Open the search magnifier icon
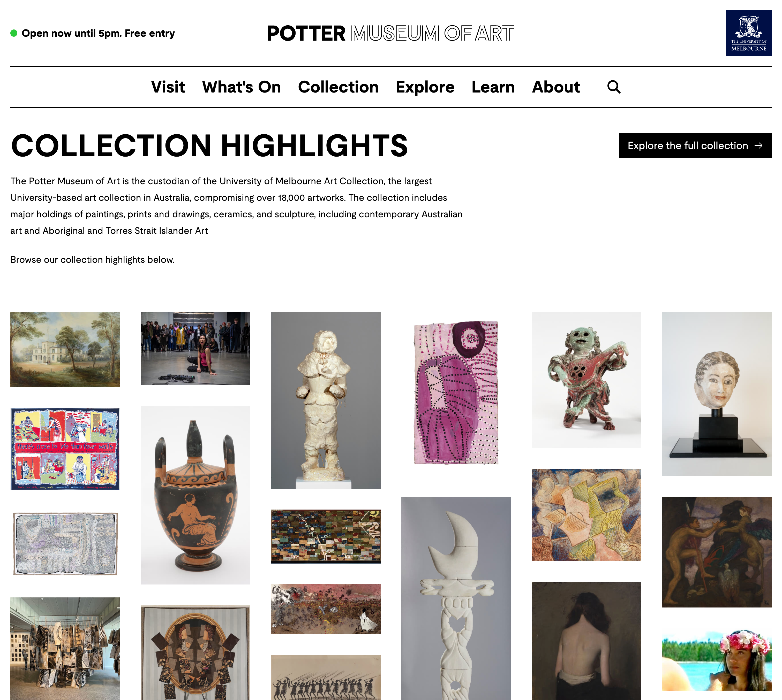Screen dimensions: 782x700 [613, 87]
